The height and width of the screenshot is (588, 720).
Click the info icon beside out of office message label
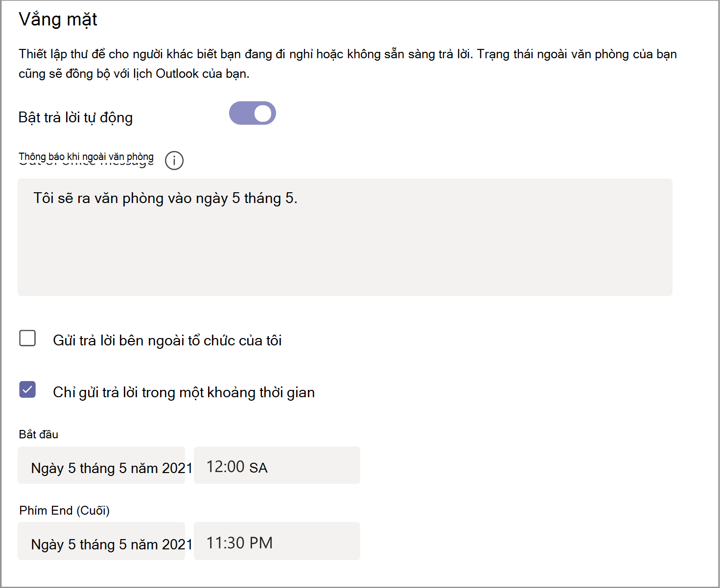coord(174,160)
